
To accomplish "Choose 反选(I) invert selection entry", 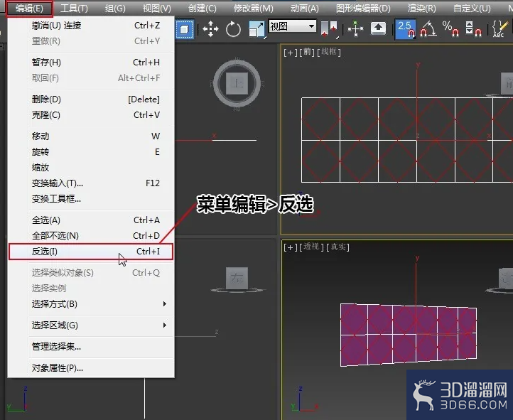I will (91, 252).
